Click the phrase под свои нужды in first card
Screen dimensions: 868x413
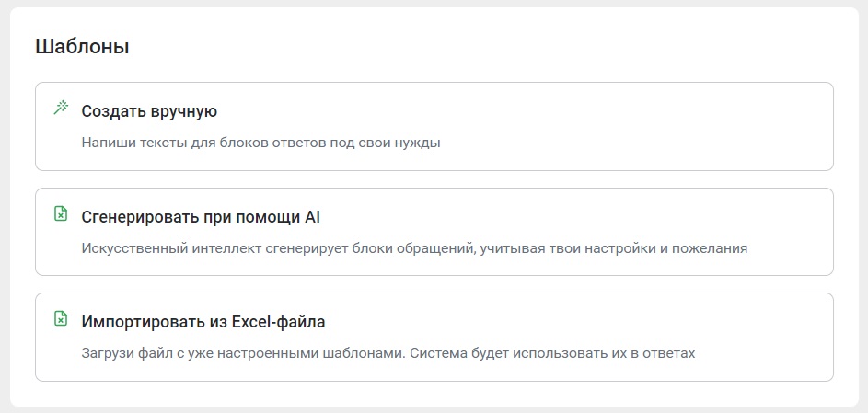point(386,143)
